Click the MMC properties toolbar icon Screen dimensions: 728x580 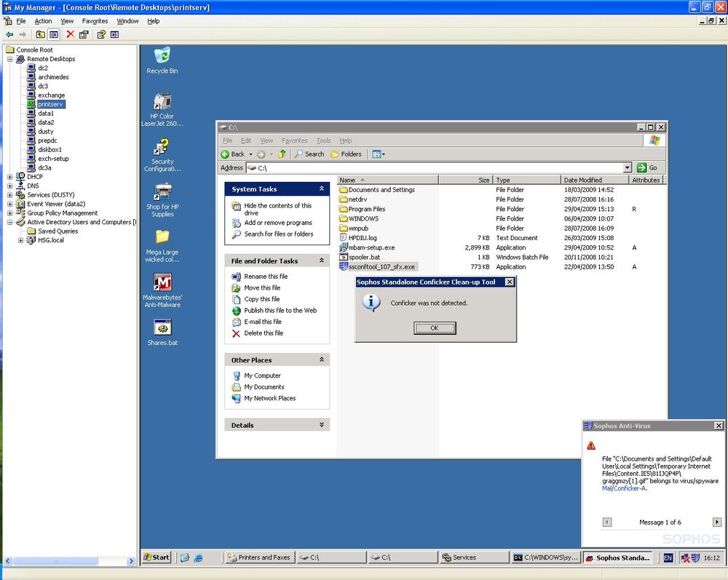(84, 34)
